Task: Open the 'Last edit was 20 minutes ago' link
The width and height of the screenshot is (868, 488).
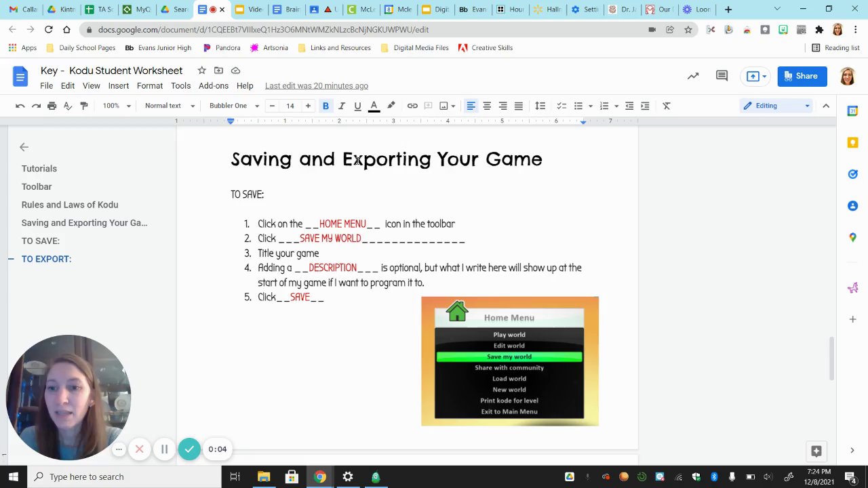Action: pyautogui.click(x=317, y=86)
